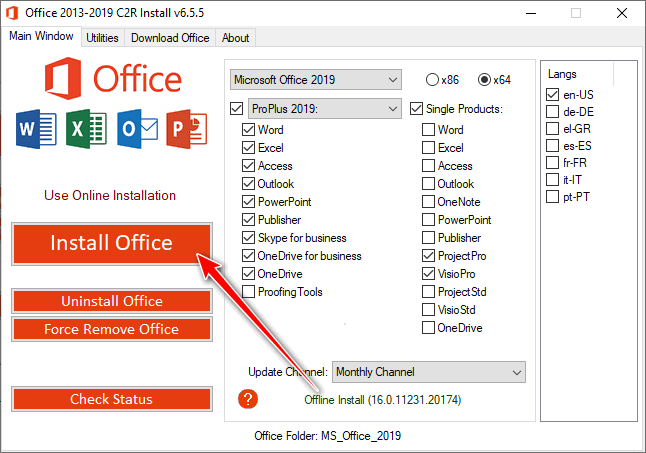Click the Excel app icon
646x453 pixels.
pos(84,130)
